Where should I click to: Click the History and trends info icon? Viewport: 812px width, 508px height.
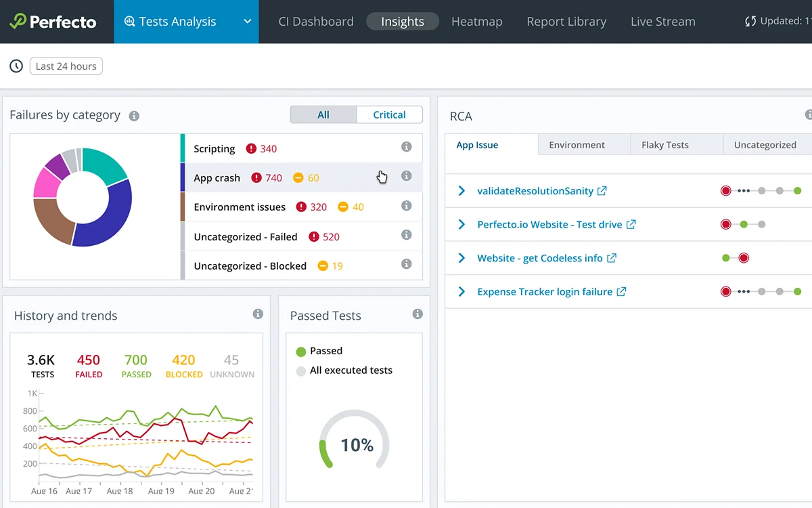coord(258,314)
